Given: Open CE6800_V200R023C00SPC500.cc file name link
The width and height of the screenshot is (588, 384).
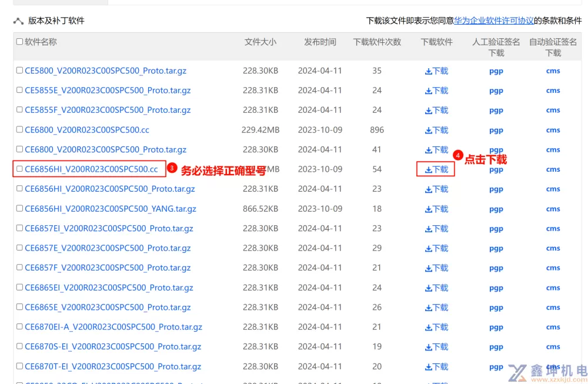Looking at the screenshot, I should pyautogui.click(x=87, y=130).
